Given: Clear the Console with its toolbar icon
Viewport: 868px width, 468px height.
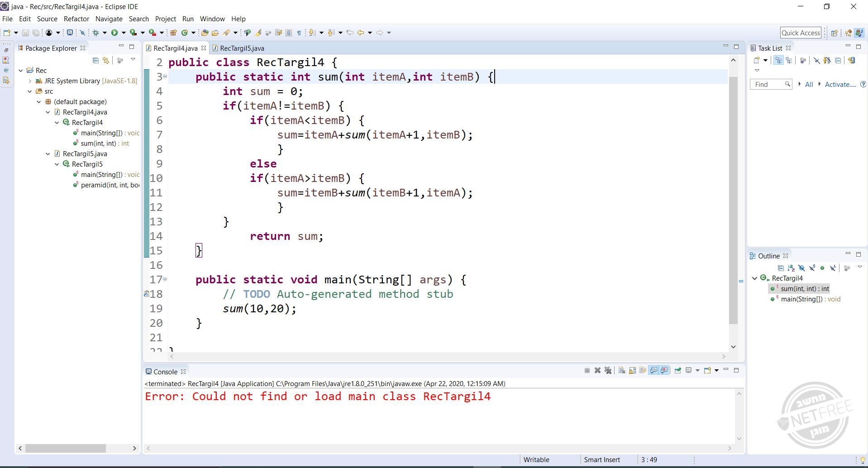Looking at the screenshot, I should 622,371.
